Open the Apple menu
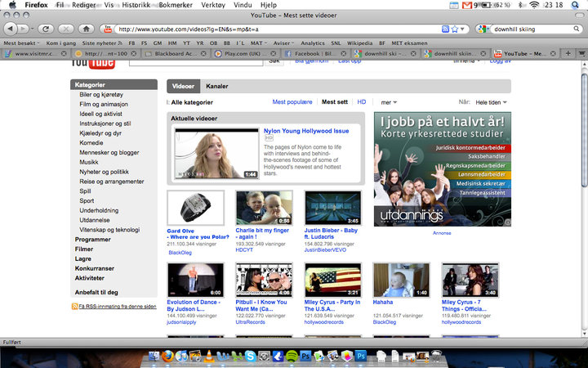The height and width of the screenshot is (368, 588). pyautogui.click(x=12, y=5)
